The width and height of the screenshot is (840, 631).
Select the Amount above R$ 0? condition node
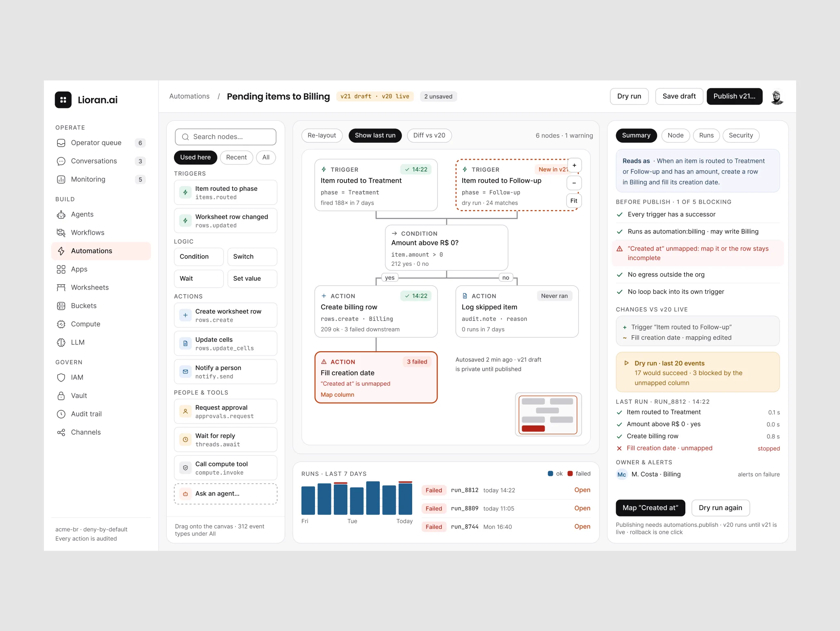[x=446, y=248]
